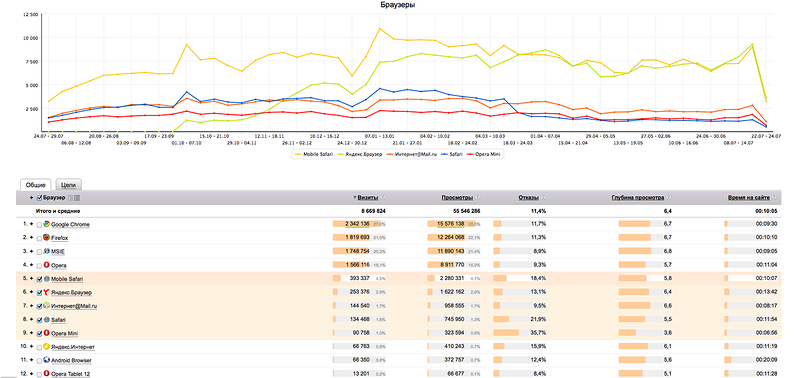Click the Яндекс.Браузер Y icon

pos(47,292)
